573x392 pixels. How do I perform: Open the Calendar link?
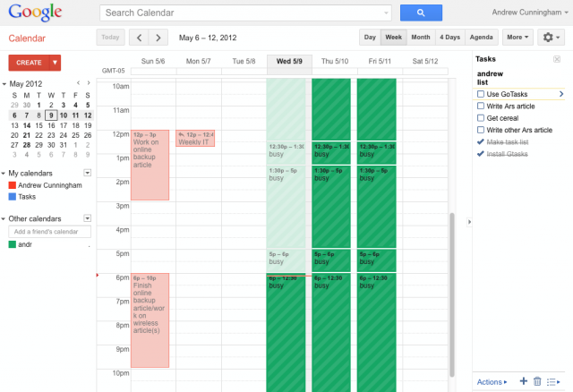tap(27, 38)
